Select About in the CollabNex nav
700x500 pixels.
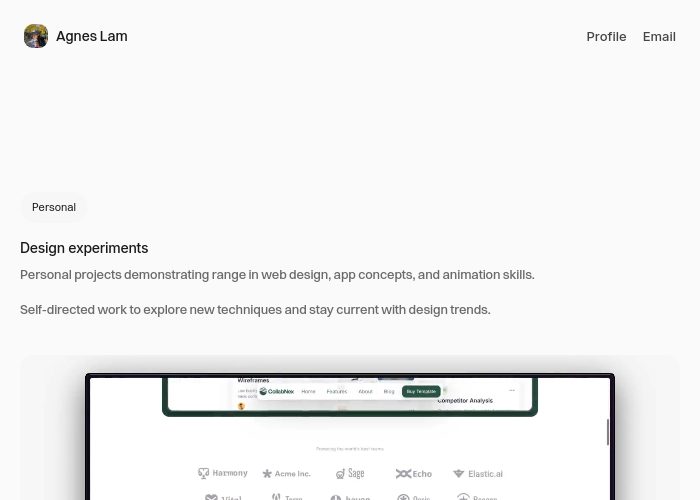[x=365, y=392]
